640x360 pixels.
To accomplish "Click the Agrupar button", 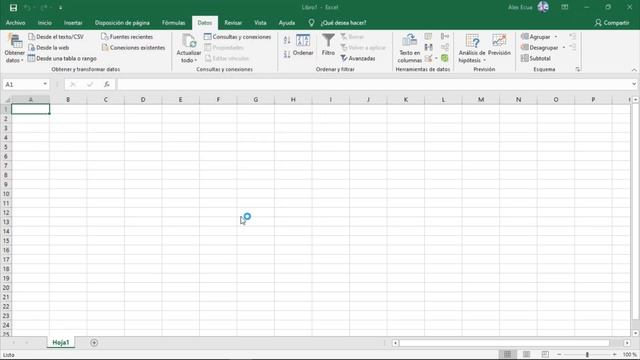I will (x=536, y=37).
